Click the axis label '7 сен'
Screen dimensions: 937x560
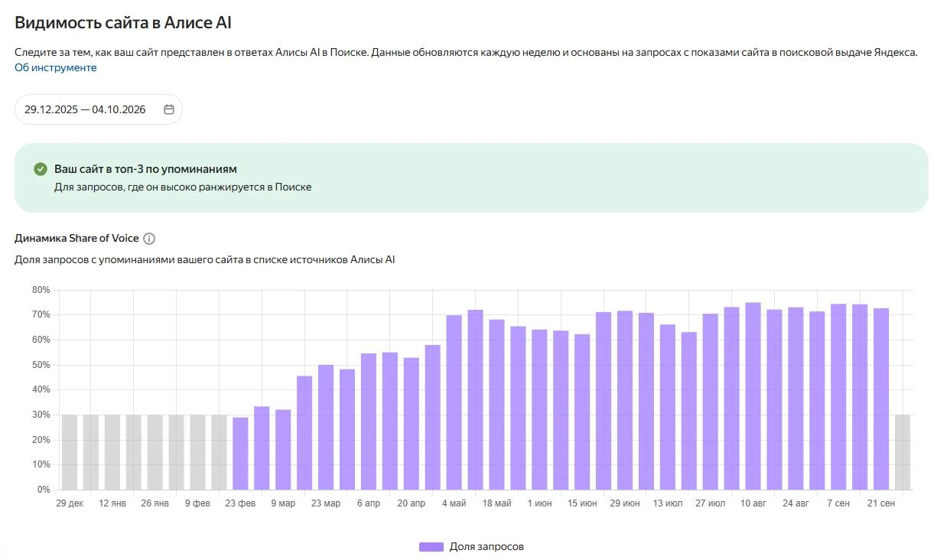pyautogui.click(x=838, y=503)
